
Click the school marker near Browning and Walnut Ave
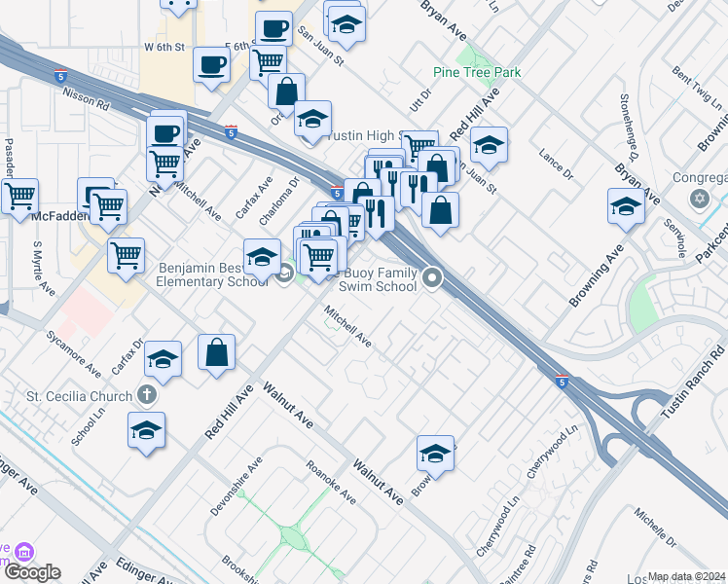[435, 456]
